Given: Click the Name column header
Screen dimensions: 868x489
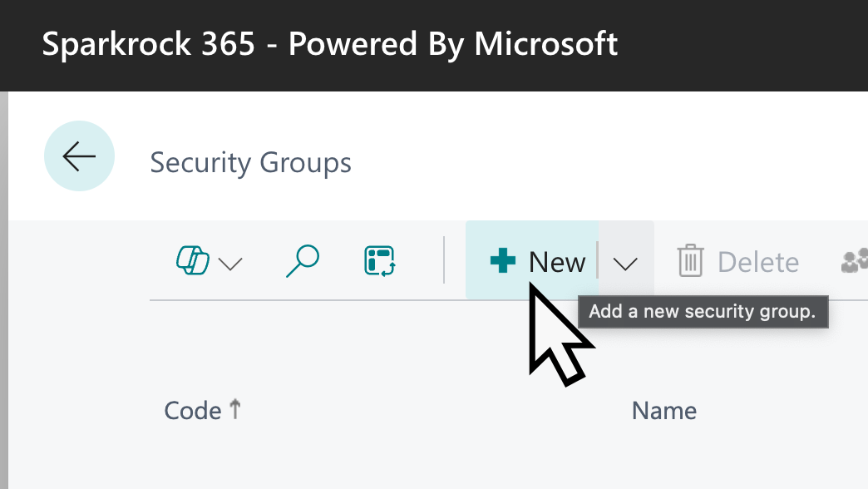Looking at the screenshot, I should coord(663,411).
